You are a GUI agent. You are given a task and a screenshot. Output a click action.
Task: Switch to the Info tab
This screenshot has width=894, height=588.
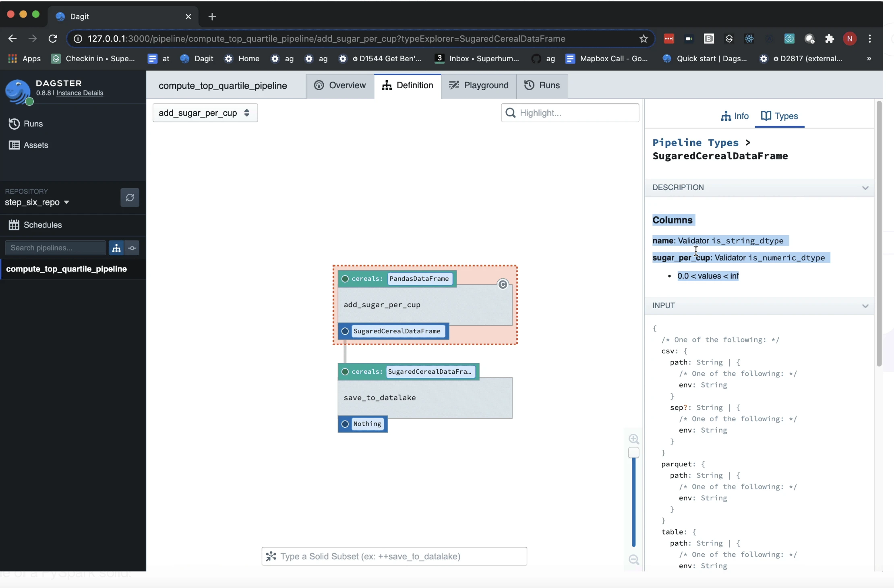click(735, 116)
